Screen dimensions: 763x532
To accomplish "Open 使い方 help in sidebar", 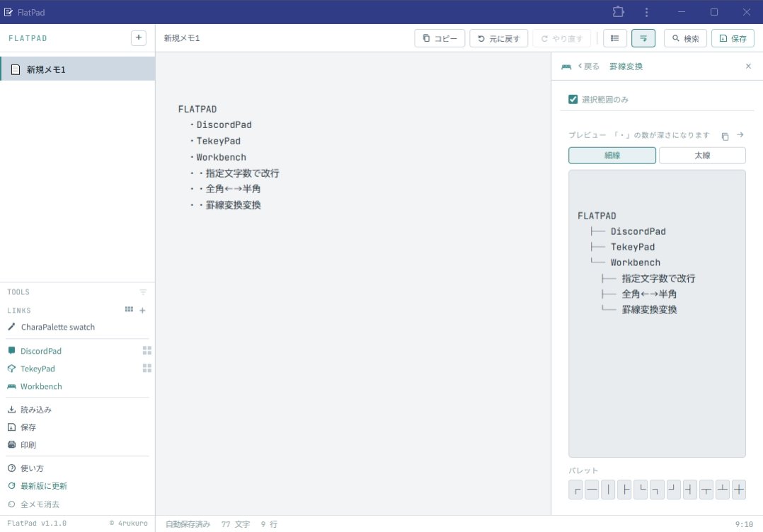I will [32, 468].
